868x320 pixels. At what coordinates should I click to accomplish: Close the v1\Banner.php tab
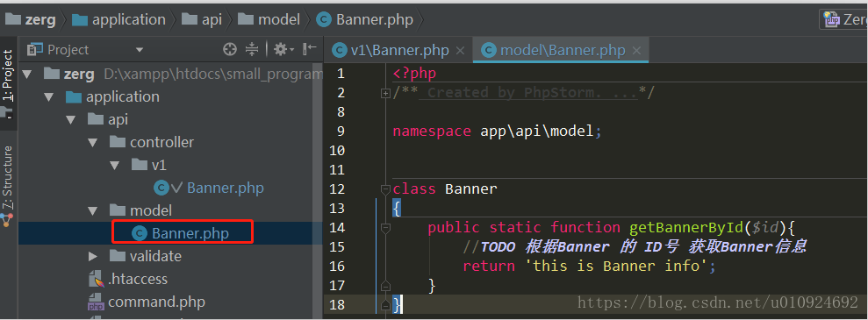pos(460,51)
